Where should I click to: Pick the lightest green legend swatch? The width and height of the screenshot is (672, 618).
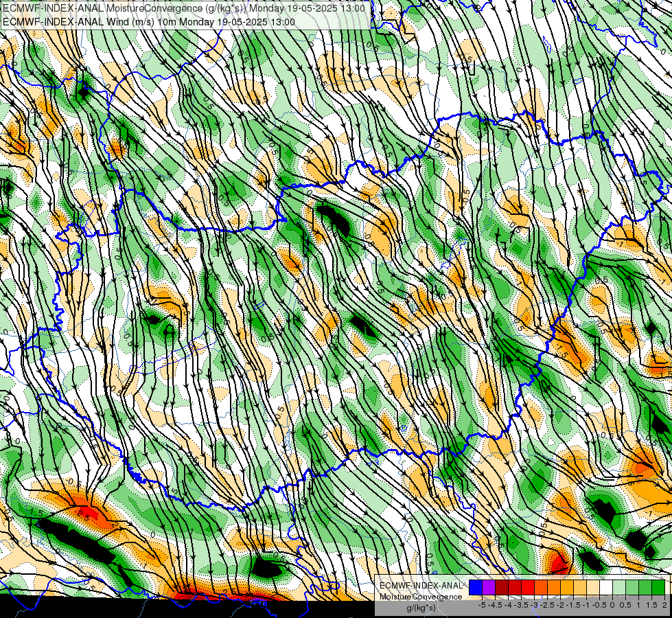coord(619,587)
